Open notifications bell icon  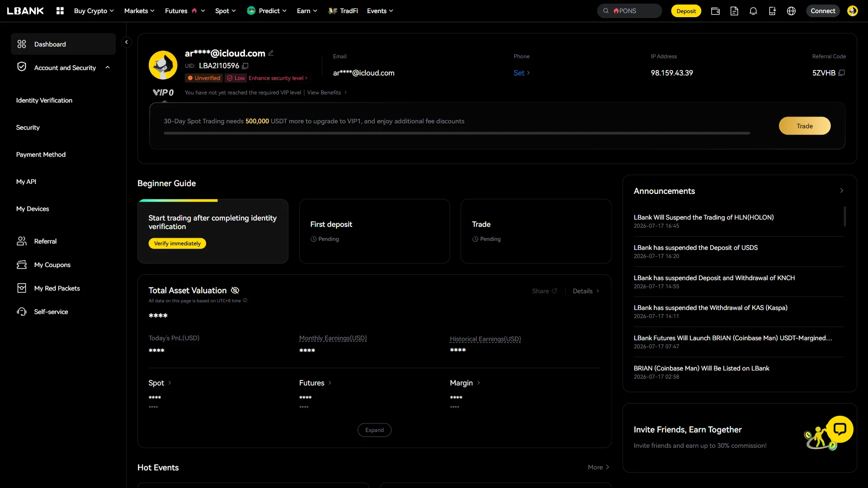coord(753,11)
